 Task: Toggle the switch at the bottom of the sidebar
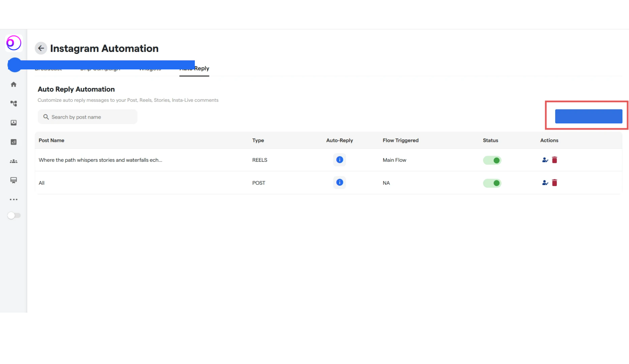[x=14, y=215]
